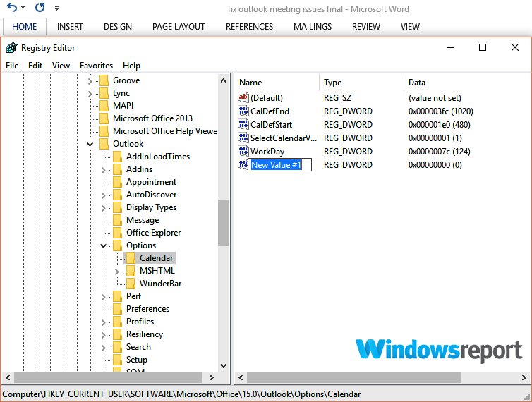Viewport: 532px width, 402px height.
Task: Select the SelectCalendarV... DWORD icon
Action: [x=243, y=138]
